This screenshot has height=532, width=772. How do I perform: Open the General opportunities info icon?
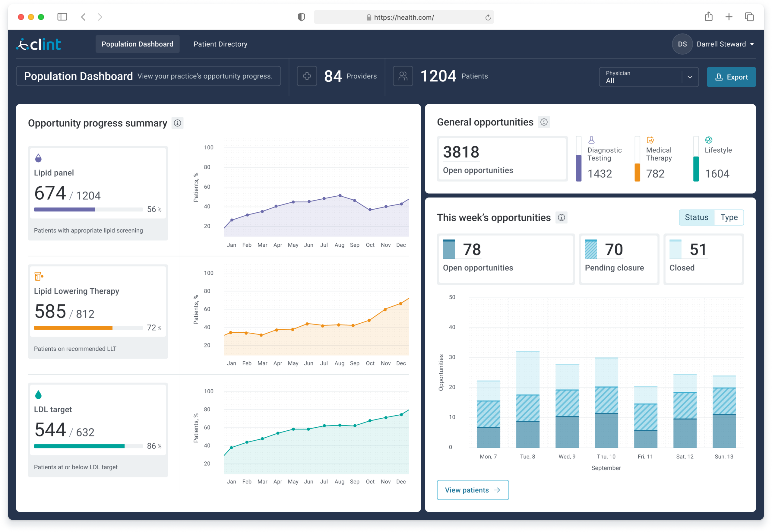544,122
